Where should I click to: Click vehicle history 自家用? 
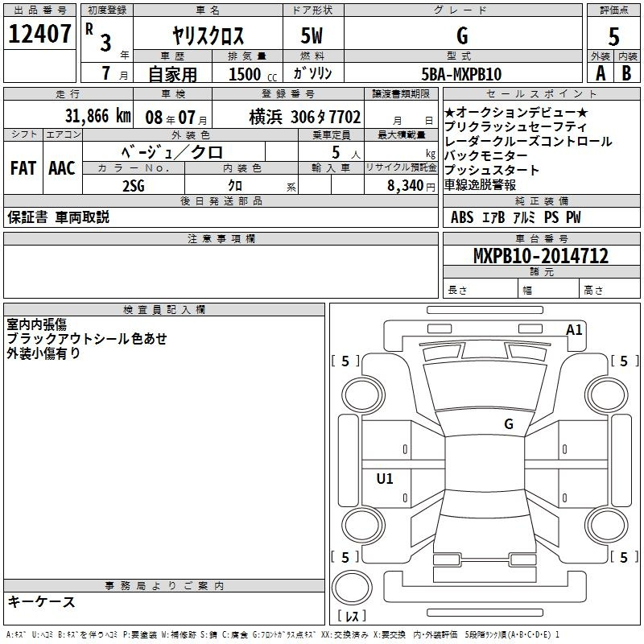(x=172, y=74)
